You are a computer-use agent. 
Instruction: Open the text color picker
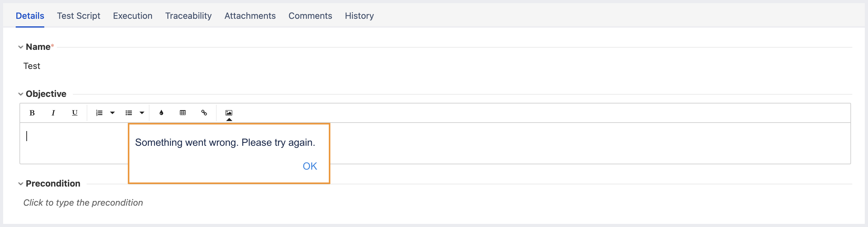coord(161,113)
